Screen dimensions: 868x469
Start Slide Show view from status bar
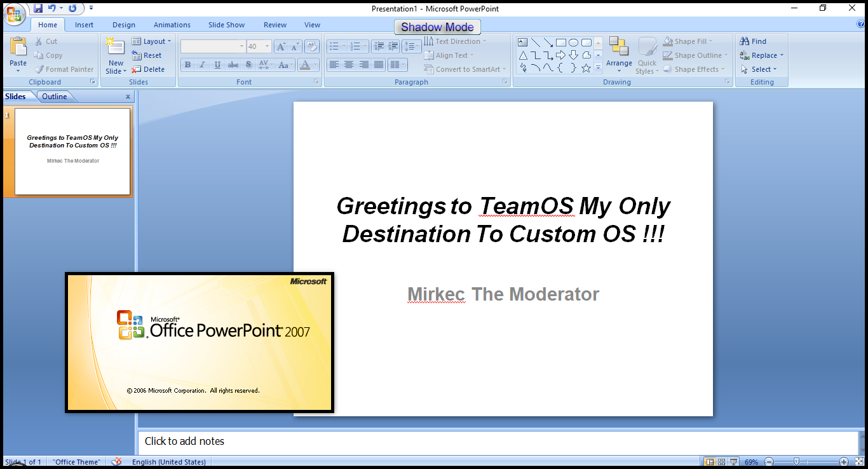[733, 462]
